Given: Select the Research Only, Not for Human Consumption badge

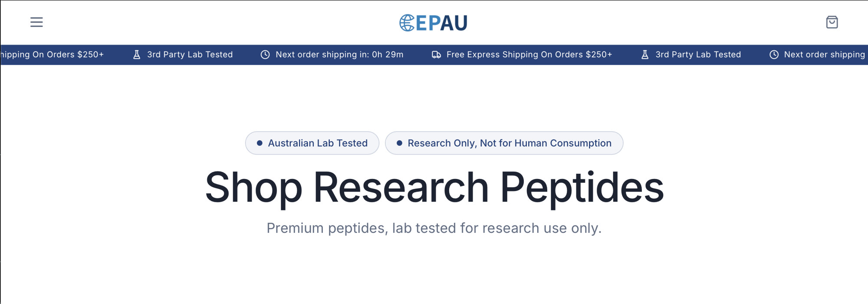Looking at the screenshot, I should point(504,143).
